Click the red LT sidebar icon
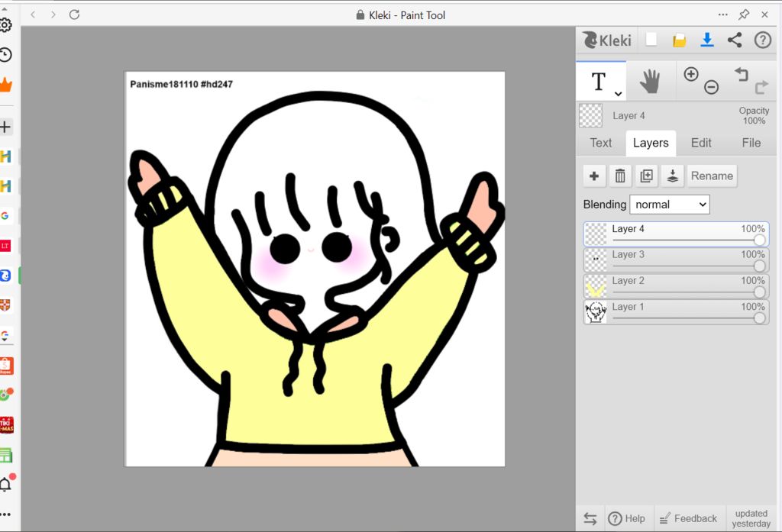 [x=5, y=246]
